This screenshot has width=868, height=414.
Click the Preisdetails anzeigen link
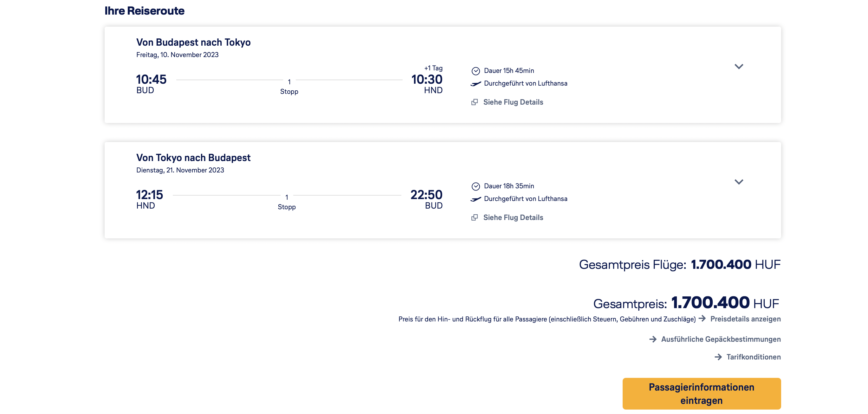745,319
